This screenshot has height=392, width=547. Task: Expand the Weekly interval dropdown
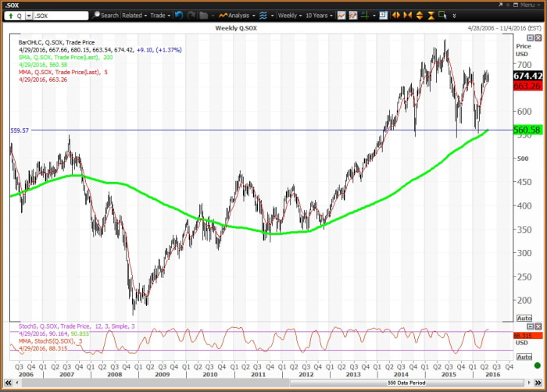(290, 15)
